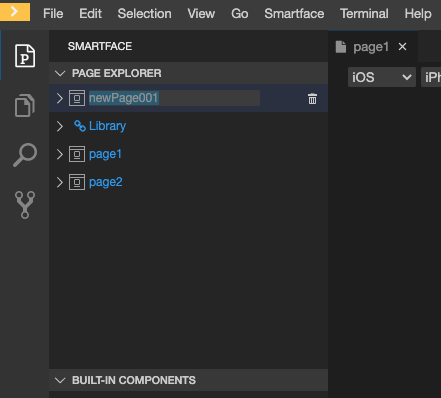The width and height of the screenshot is (441, 398).
Task: Open the Terminal menu
Action: pyautogui.click(x=364, y=14)
